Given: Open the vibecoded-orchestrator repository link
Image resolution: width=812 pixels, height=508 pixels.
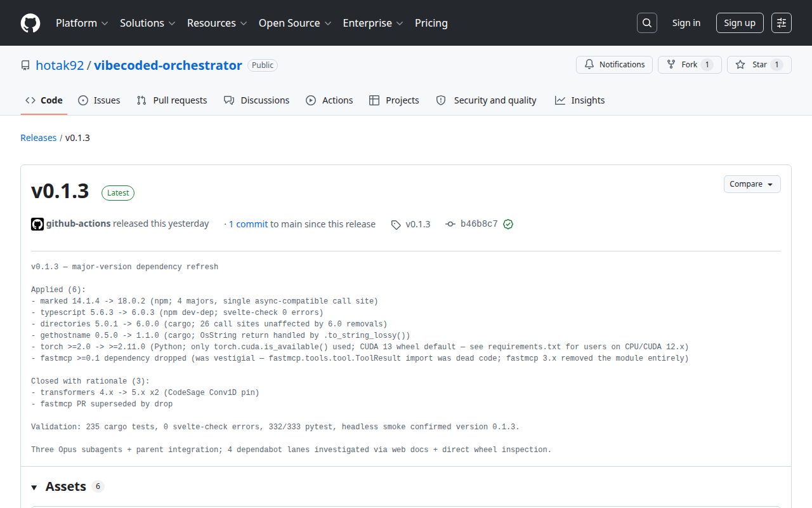Looking at the screenshot, I should pos(168,65).
